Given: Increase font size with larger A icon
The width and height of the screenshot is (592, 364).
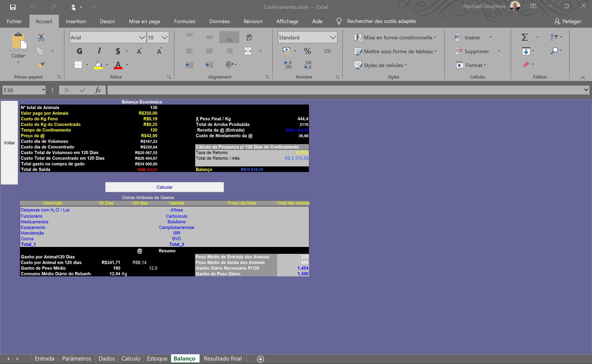Looking at the screenshot, I should (x=139, y=51).
